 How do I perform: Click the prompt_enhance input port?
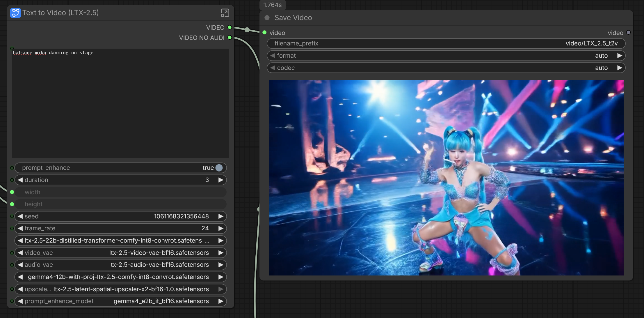click(x=12, y=168)
